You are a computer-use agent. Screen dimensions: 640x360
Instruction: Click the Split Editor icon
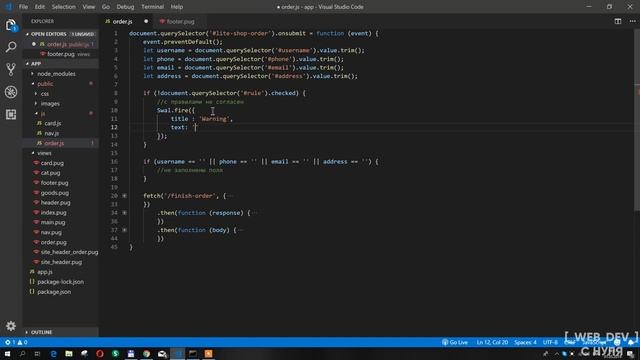click(618, 21)
